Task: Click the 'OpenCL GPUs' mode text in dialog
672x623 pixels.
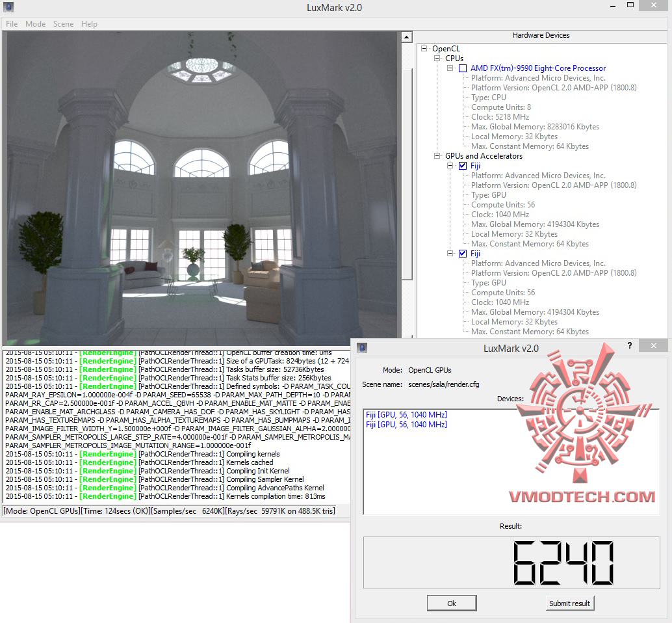Action: click(x=430, y=370)
